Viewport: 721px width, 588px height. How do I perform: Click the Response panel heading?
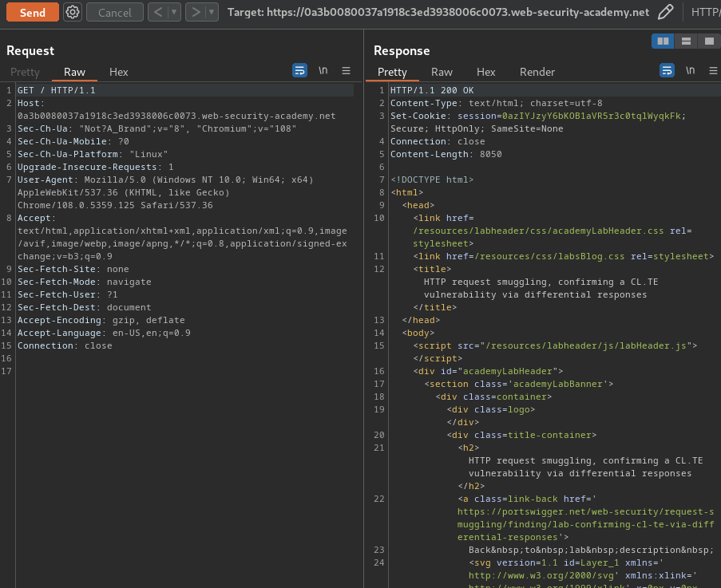(x=402, y=50)
